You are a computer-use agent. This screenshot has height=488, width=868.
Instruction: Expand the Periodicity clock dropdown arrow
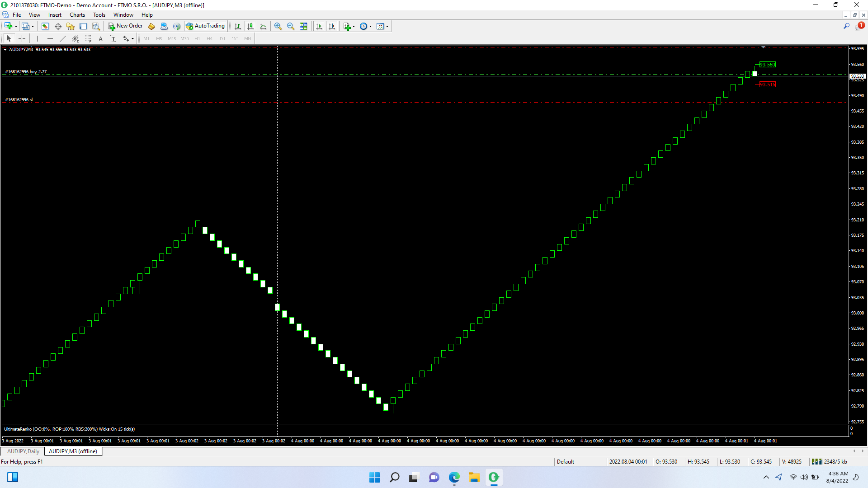371,26
